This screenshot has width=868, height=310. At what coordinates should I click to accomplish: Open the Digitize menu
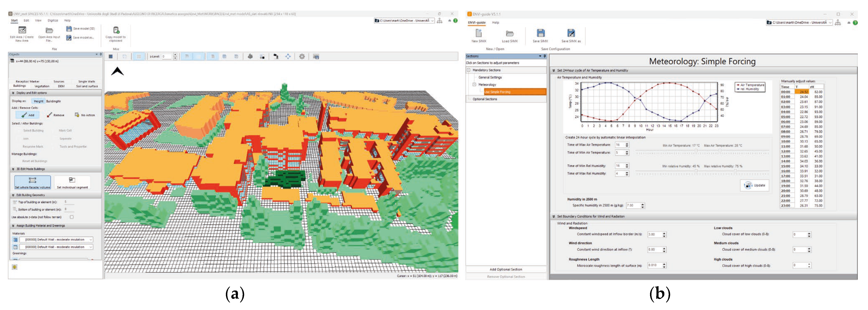click(53, 21)
